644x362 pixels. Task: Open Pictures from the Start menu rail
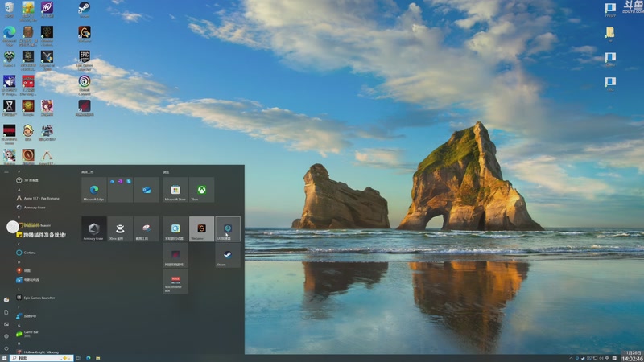[6, 324]
